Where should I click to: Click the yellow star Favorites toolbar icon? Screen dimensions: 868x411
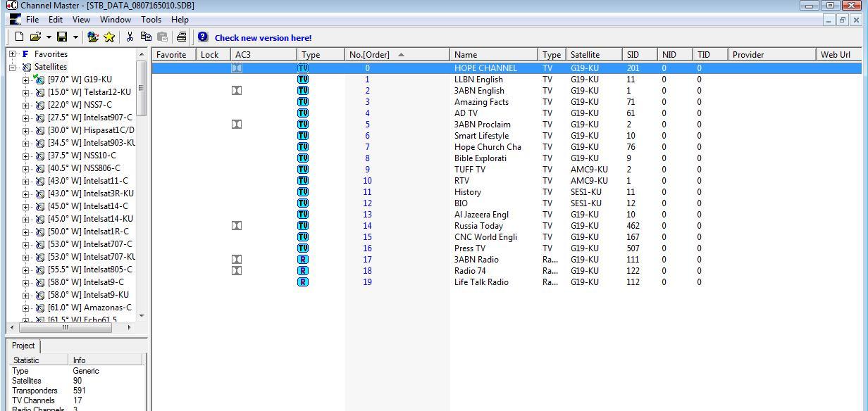click(109, 37)
